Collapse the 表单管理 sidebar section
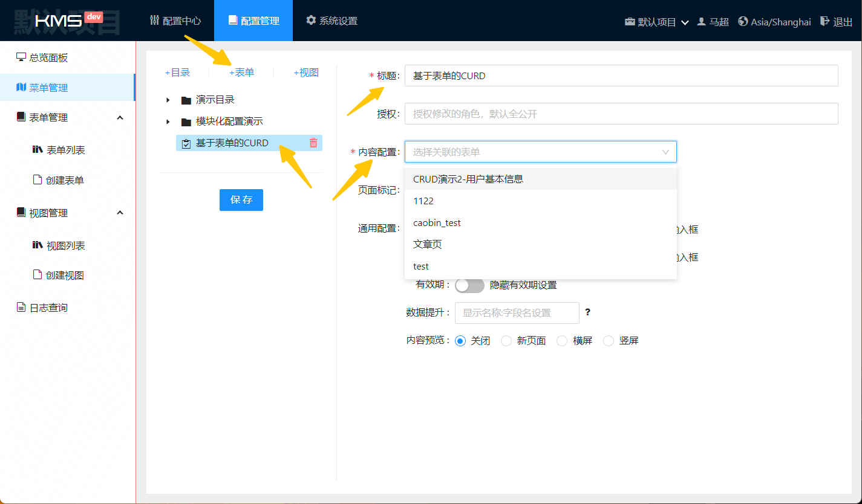862x504 pixels. (120, 118)
